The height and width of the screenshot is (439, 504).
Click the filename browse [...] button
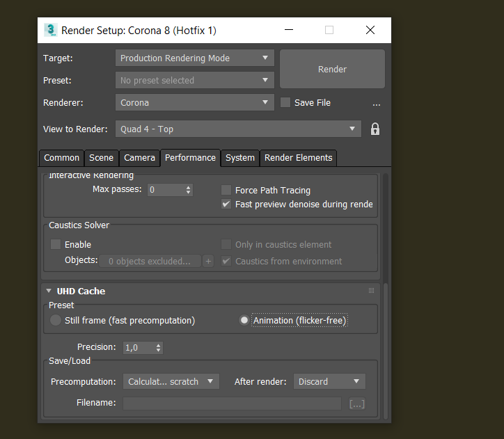click(357, 404)
